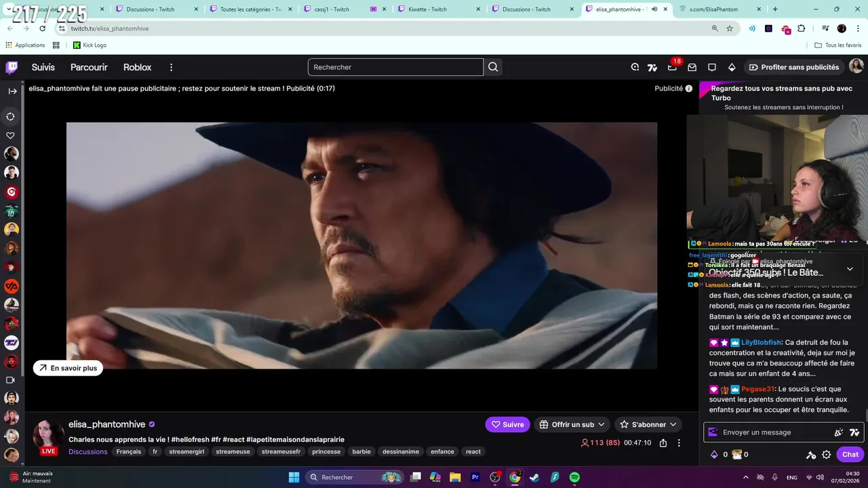Click the heart icon in the left sidebar
Viewport: 868px width, 488px height.
11,136
